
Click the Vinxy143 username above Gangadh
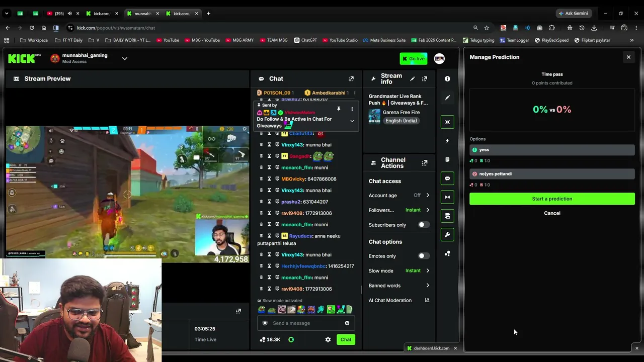(292, 145)
